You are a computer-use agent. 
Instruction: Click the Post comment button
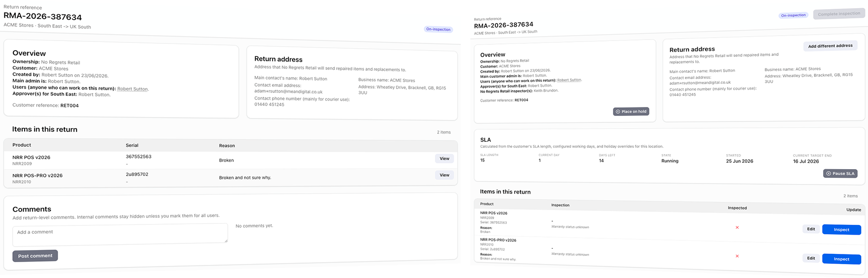[35, 256]
